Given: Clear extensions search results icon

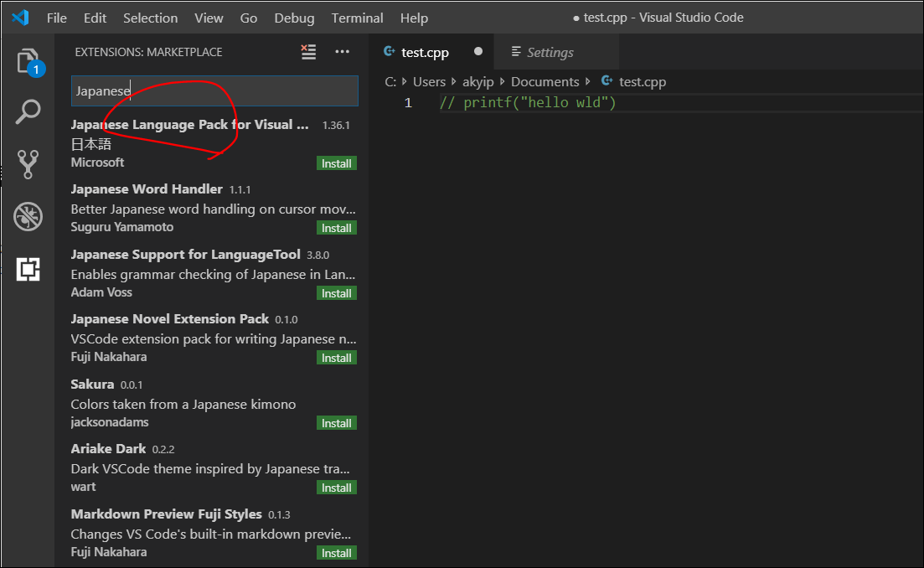Looking at the screenshot, I should click(308, 52).
